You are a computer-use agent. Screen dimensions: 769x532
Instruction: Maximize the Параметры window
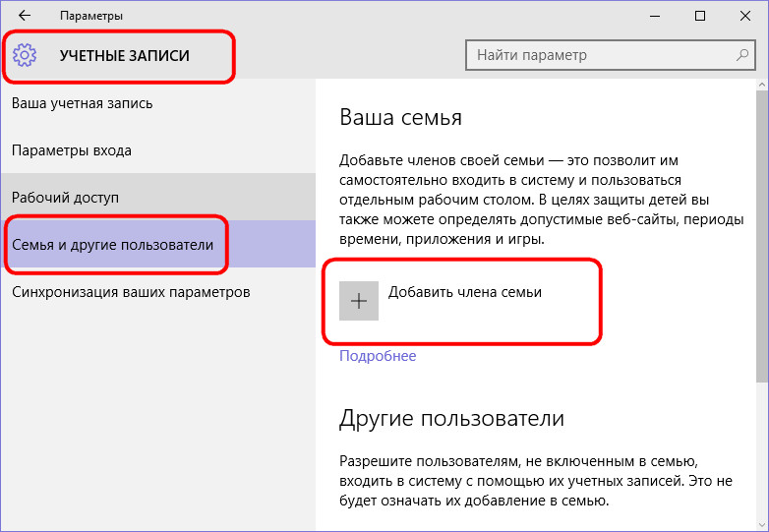[700, 16]
